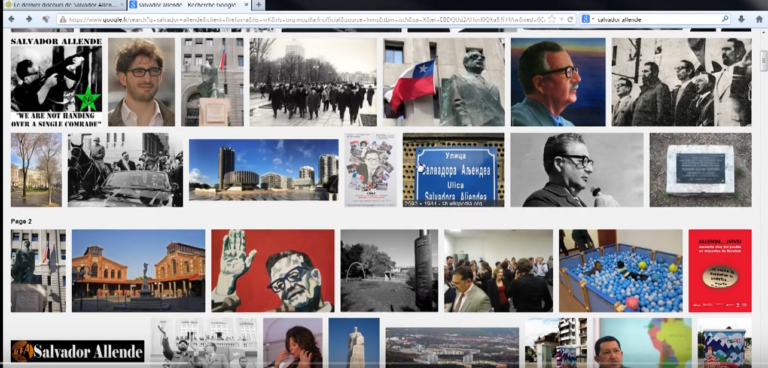Image resolution: width=768 pixels, height=368 pixels.
Task: Open the red illustration with raised hand
Action: point(273,270)
